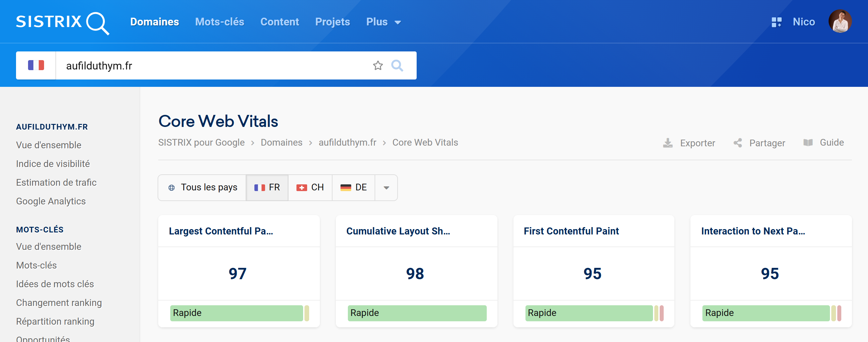Click the Domaines breadcrumb link
This screenshot has height=342, width=868.
coord(281,143)
